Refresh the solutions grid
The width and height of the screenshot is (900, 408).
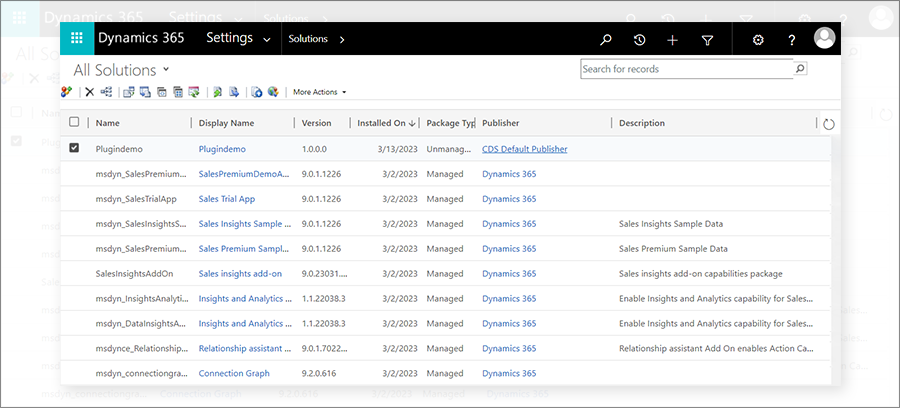click(x=828, y=124)
